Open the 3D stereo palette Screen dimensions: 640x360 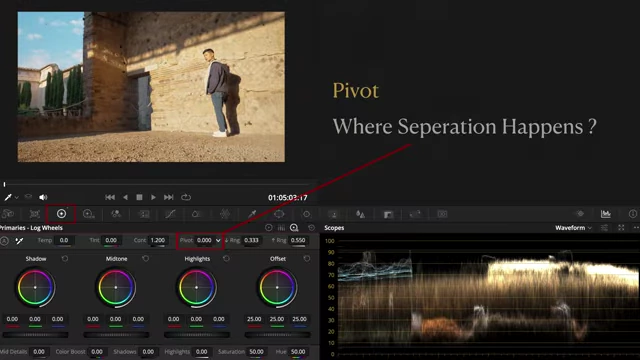click(x=442, y=214)
